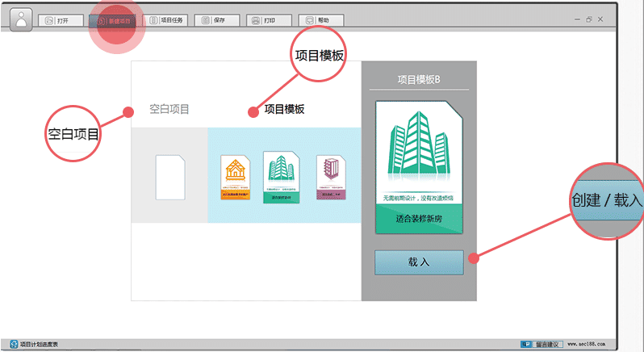Screen dimensions: 644x352
Task: Switch to the 空白项目 tab
Action: tap(169, 109)
